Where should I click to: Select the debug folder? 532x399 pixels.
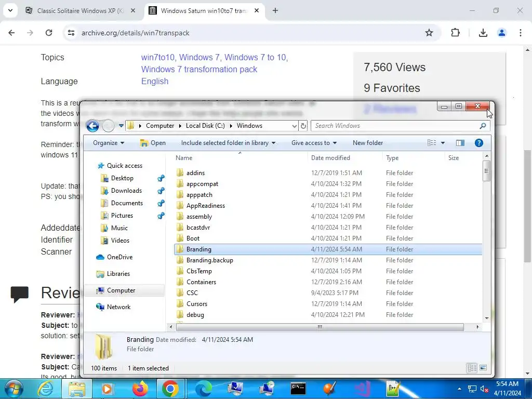(x=328, y=314)
